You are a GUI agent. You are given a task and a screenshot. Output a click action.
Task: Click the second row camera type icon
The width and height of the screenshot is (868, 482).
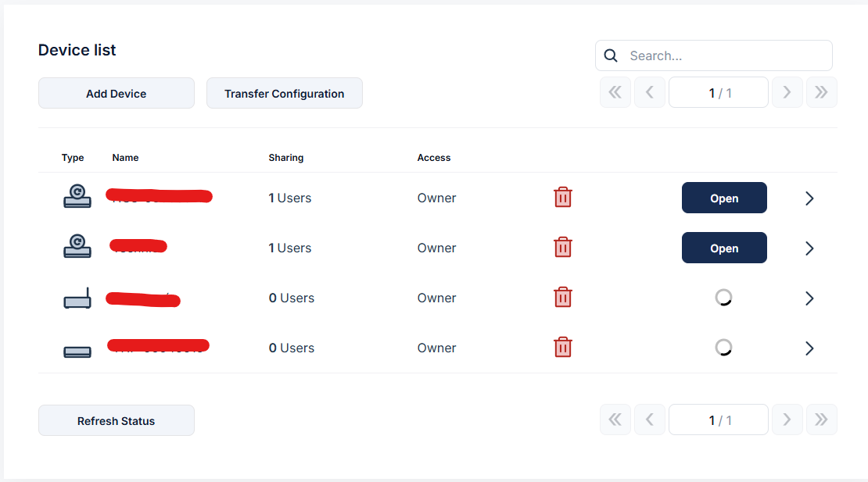77,246
